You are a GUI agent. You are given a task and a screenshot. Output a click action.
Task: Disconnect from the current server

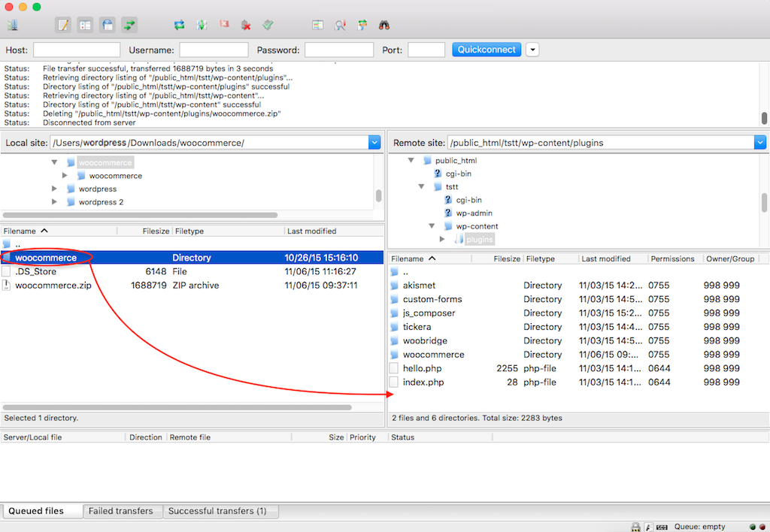coord(246,25)
